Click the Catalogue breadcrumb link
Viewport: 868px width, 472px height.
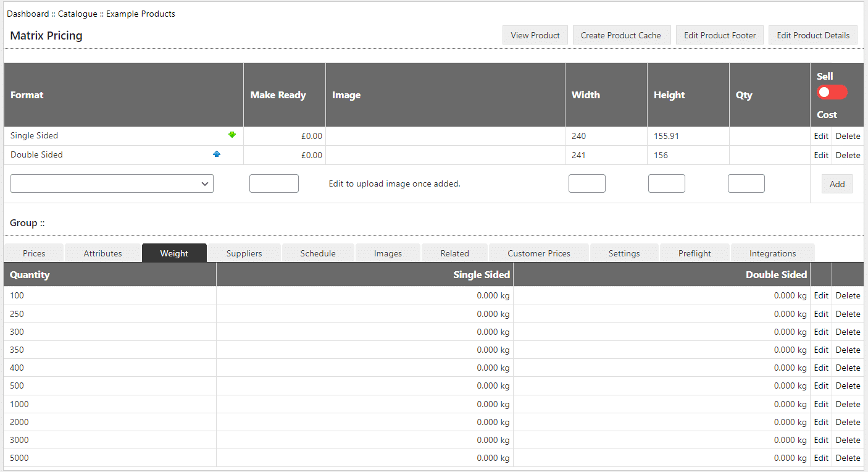click(77, 14)
